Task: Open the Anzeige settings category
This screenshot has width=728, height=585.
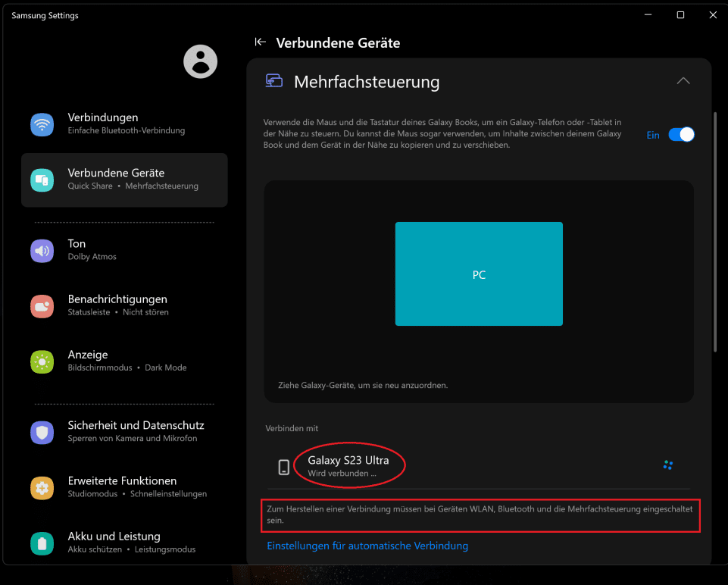Action: [124, 361]
